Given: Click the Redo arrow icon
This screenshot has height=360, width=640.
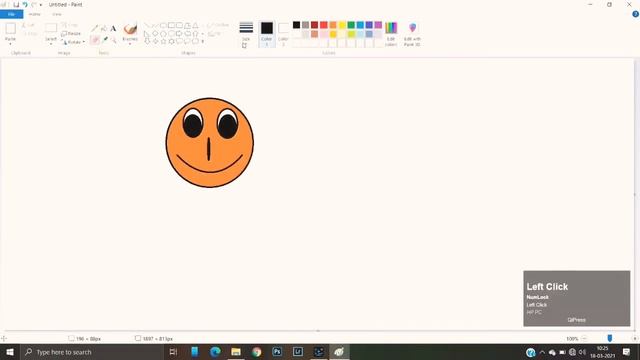Looking at the screenshot, I should [x=34, y=4].
